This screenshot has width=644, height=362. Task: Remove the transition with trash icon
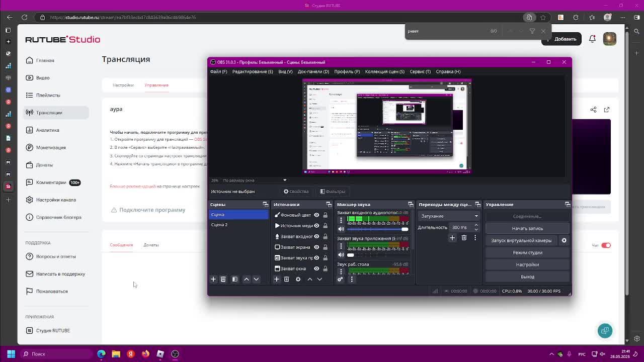[464, 238]
